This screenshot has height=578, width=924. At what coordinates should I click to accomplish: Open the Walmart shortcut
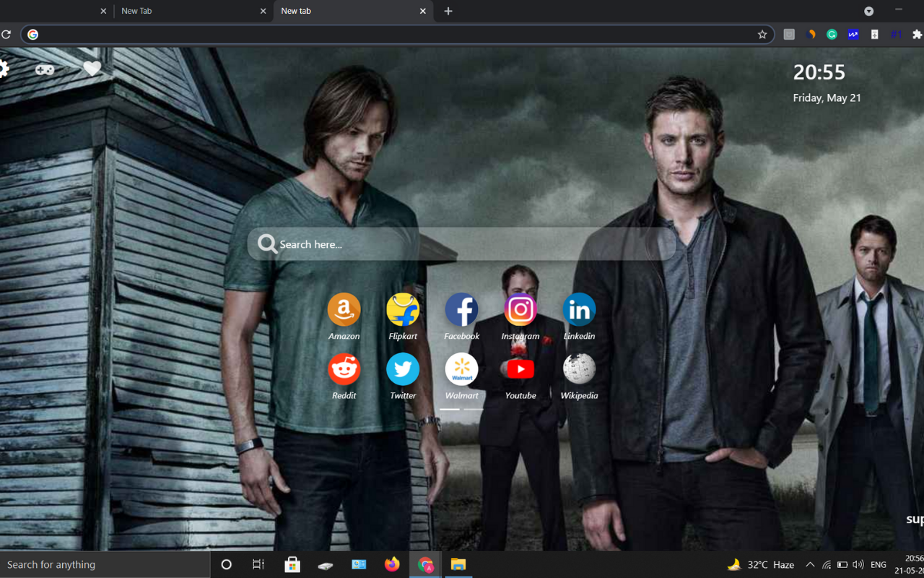click(461, 369)
